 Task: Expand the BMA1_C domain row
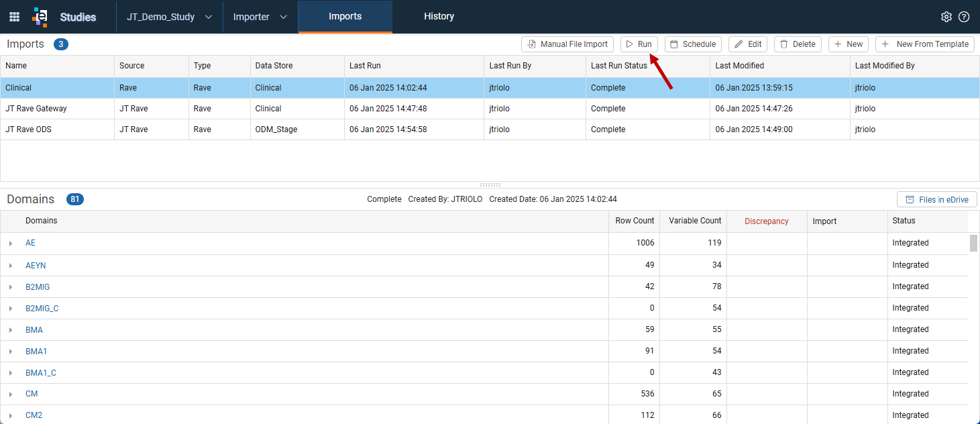[x=11, y=373]
